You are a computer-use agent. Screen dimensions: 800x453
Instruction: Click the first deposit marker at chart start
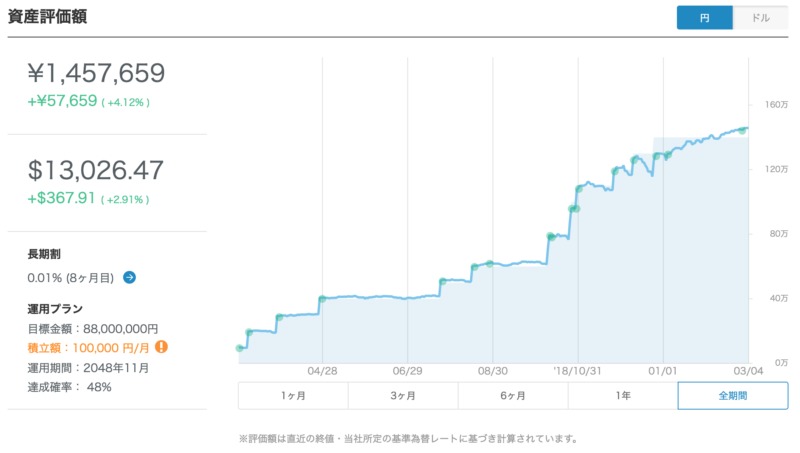(239, 348)
